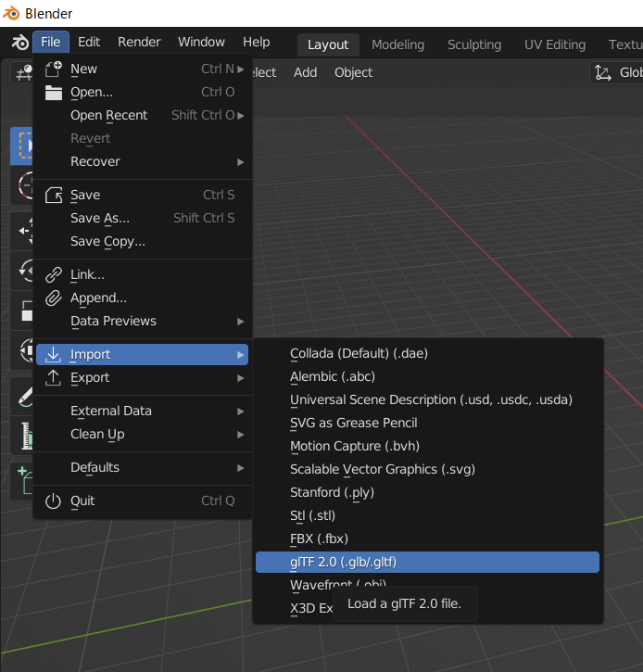
Task: Expand the New submenu arrow
Action: point(240,69)
